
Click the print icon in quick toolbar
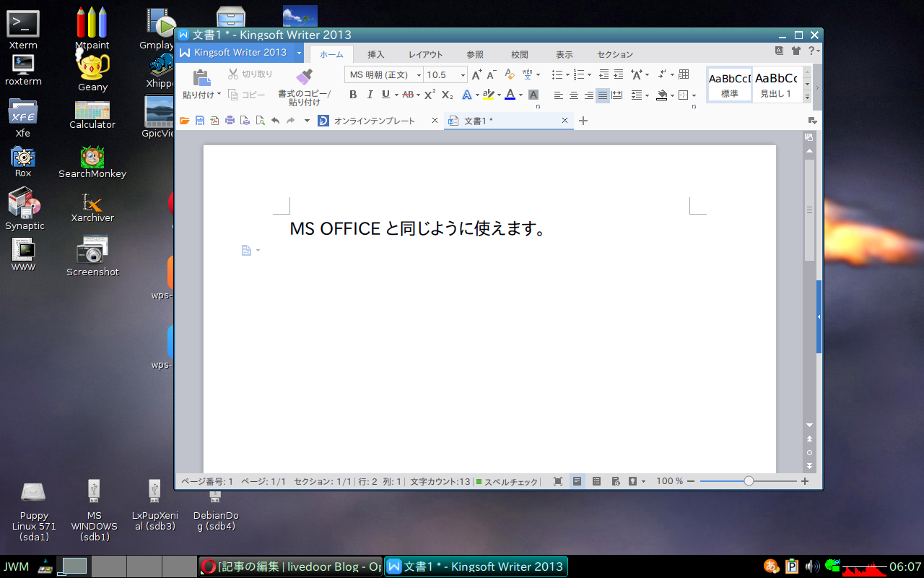coord(230,121)
